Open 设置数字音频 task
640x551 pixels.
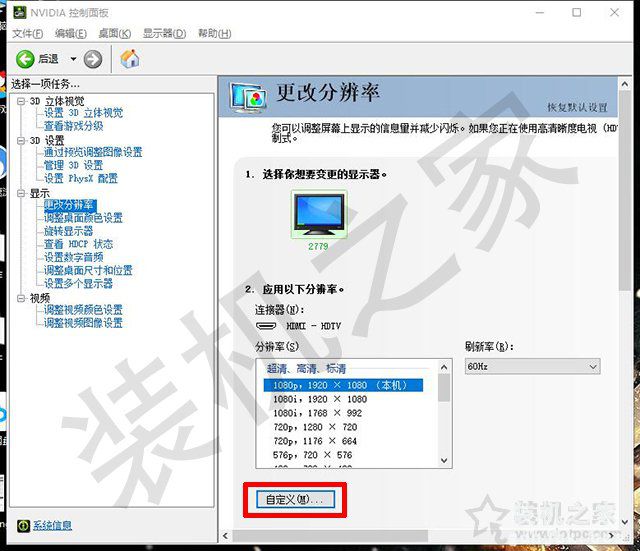(73, 258)
